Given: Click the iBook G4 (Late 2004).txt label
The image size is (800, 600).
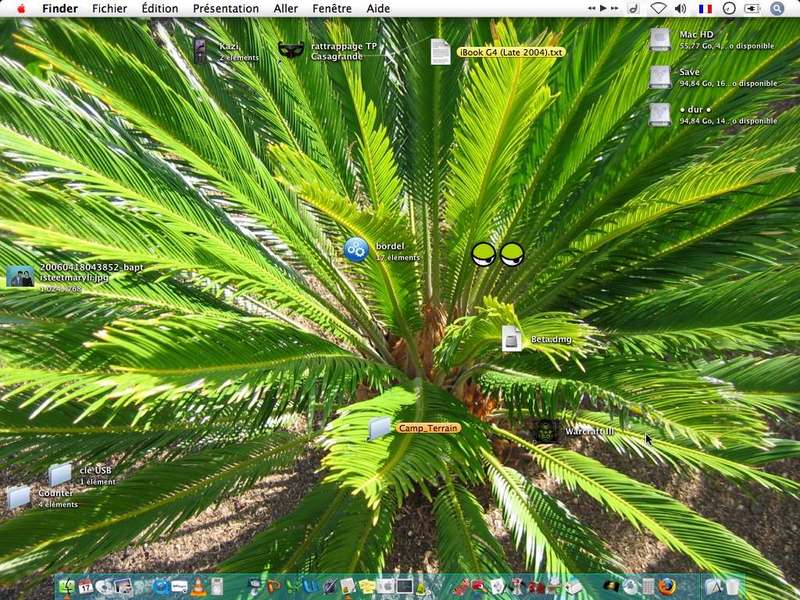Looking at the screenshot, I should click(511, 52).
